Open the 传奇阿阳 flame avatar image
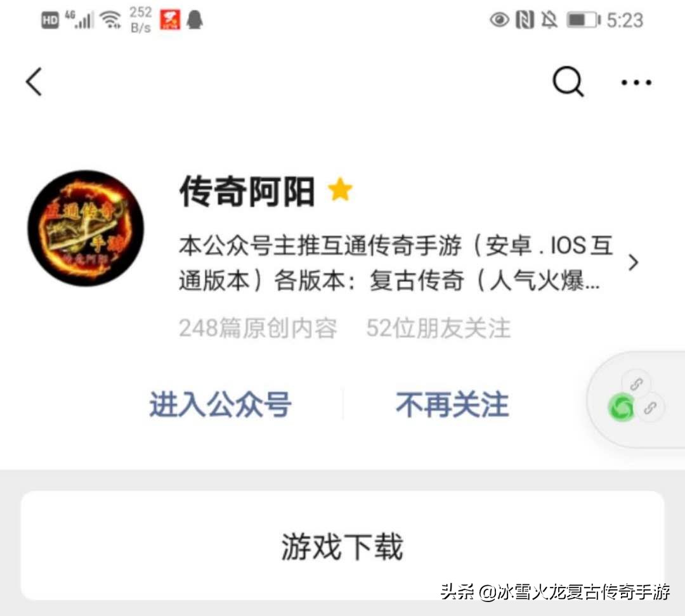The height and width of the screenshot is (616, 685). coord(86,228)
